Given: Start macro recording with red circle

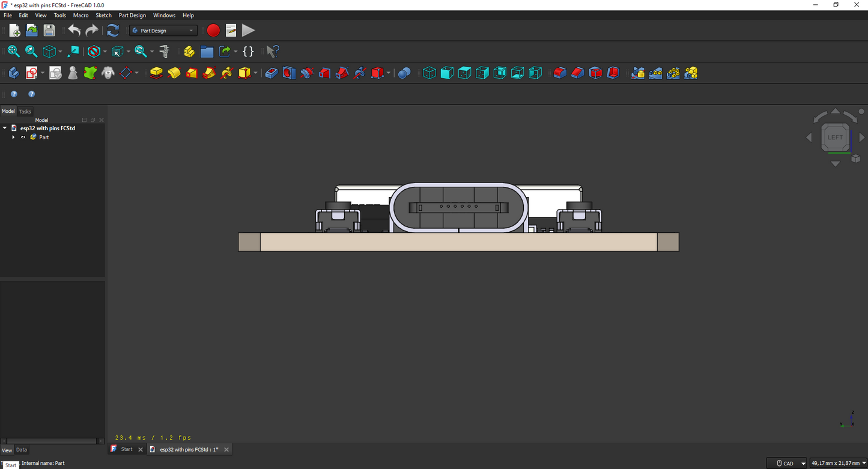Looking at the screenshot, I should click(213, 31).
